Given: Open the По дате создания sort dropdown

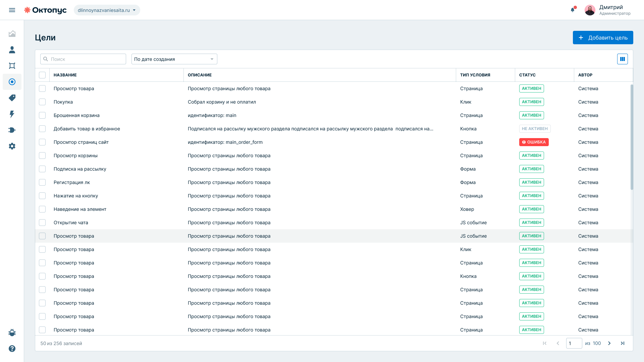Looking at the screenshot, I should 174,59.
